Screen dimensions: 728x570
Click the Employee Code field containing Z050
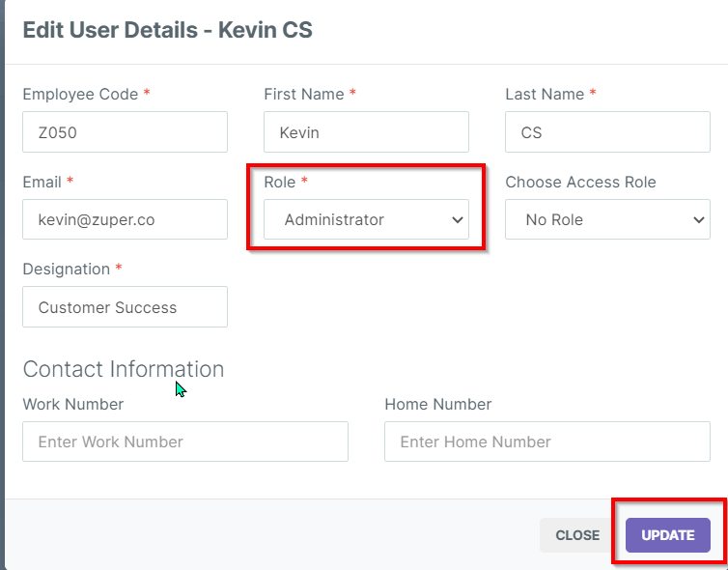(125, 132)
